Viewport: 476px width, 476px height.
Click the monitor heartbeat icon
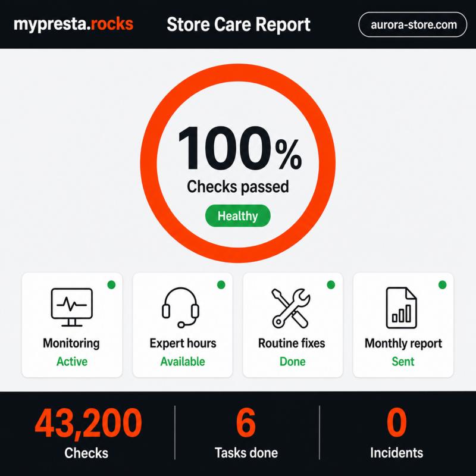71,307
